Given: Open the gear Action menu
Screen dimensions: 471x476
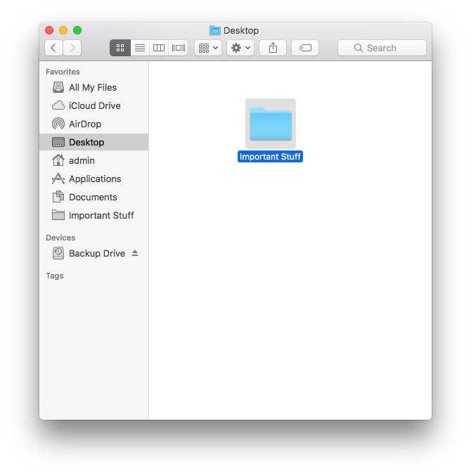Looking at the screenshot, I should pyautogui.click(x=240, y=48).
